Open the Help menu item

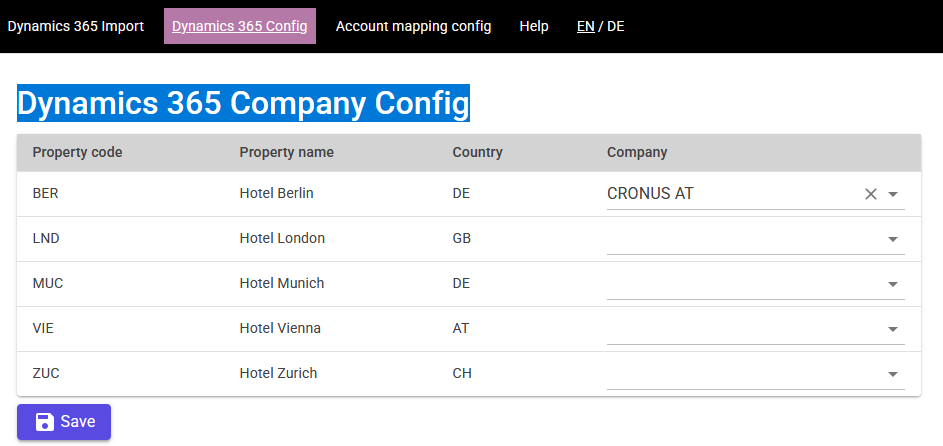point(534,26)
